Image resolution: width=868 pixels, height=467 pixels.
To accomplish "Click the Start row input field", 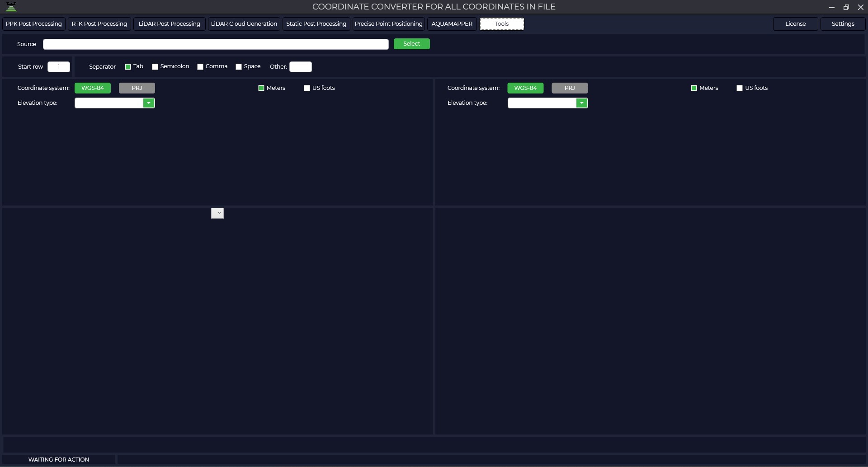I will [59, 67].
